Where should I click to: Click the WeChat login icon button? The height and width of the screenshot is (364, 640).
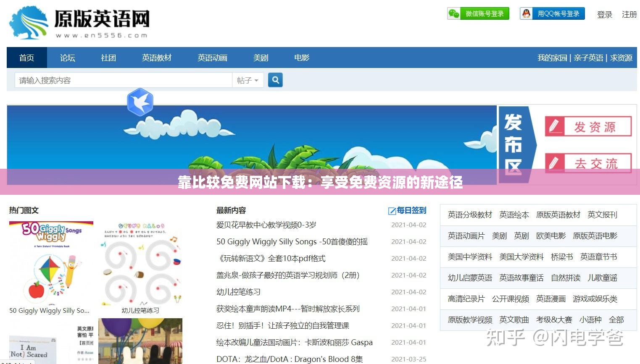478,14
